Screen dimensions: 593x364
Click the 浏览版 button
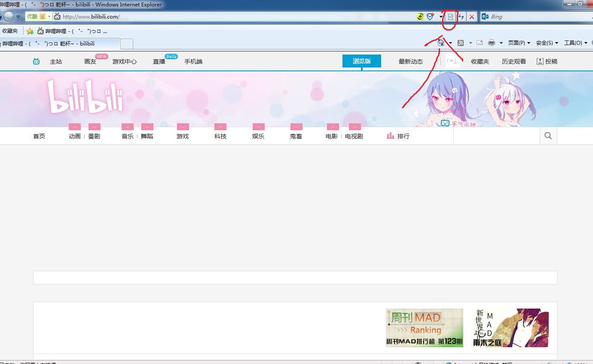pyautogui.click(x=362, y=61)
